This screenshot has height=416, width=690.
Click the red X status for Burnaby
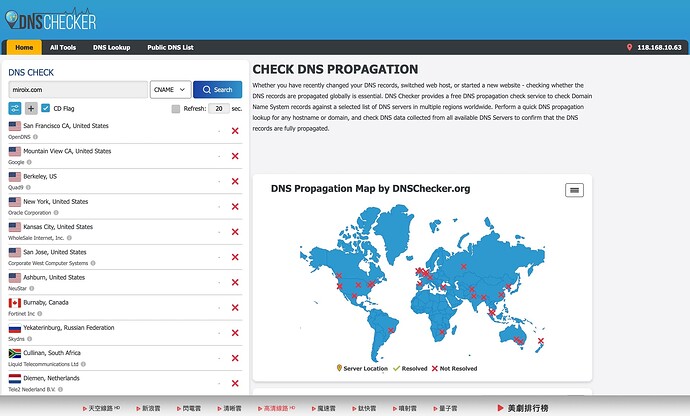click(x=235, y=307)
